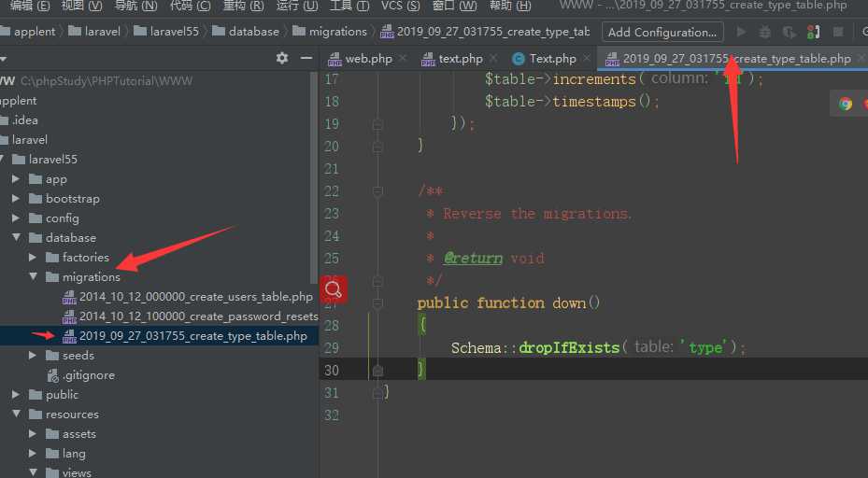Click the Run with Coverage icon
The image size is (868, 478).
[x=789, y=32]
